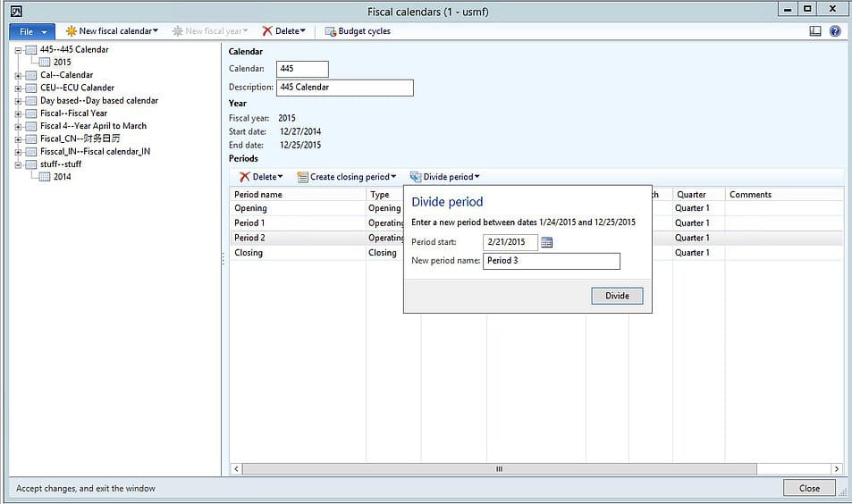Click the Type column header
The image size is (852, 504).
pyautogui.click(x=384, y=195)
